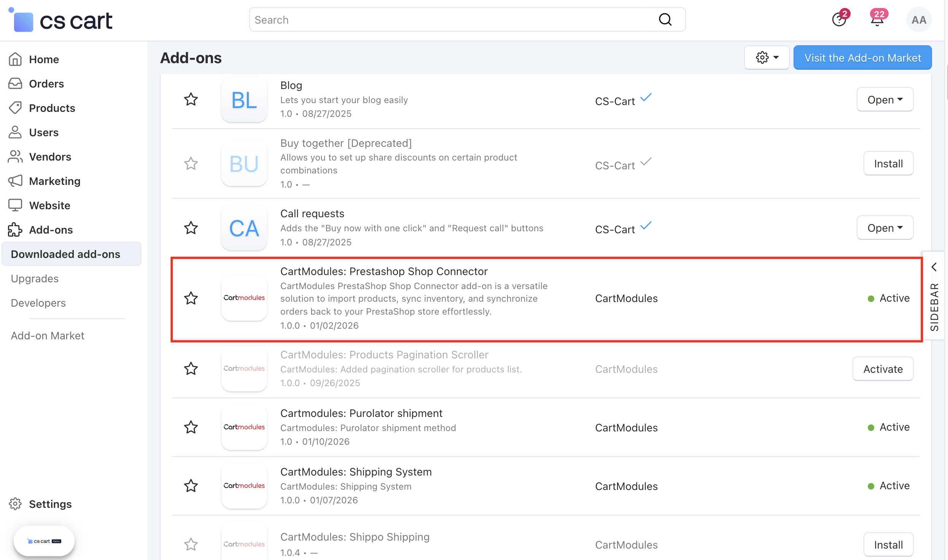The height and width of the screenshot is (560, 948).
Task: Click the Marketing megaphone icon
Action: pos(15,181)
